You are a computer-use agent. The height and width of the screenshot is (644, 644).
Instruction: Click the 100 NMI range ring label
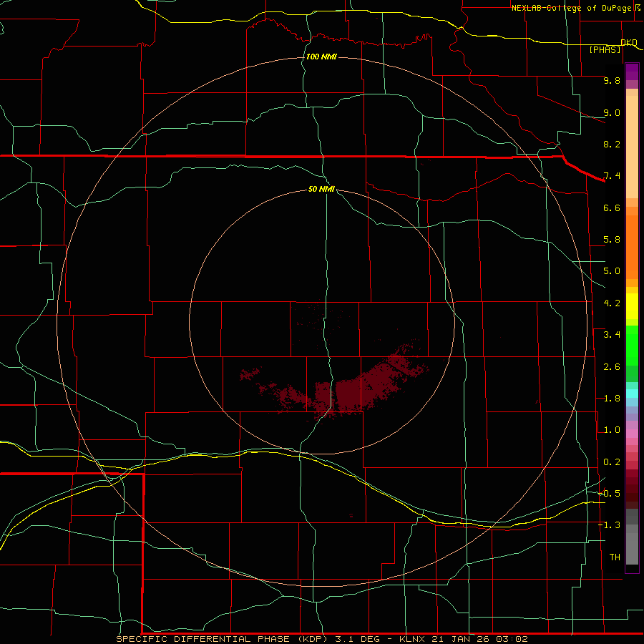pos(321,57)
